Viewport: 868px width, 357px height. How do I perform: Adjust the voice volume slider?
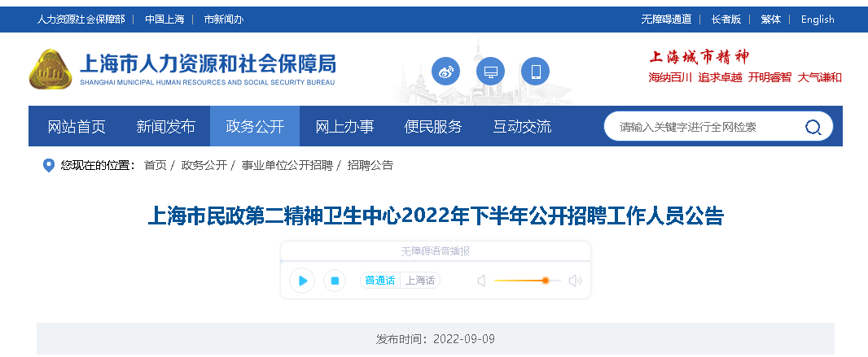click(x=527, y=281)
